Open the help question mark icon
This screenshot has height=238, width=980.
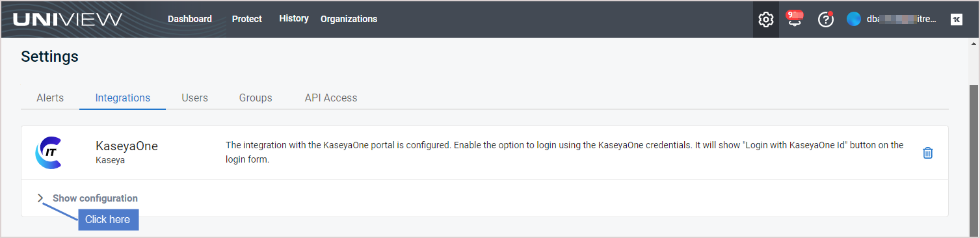[x=825, y=20]
